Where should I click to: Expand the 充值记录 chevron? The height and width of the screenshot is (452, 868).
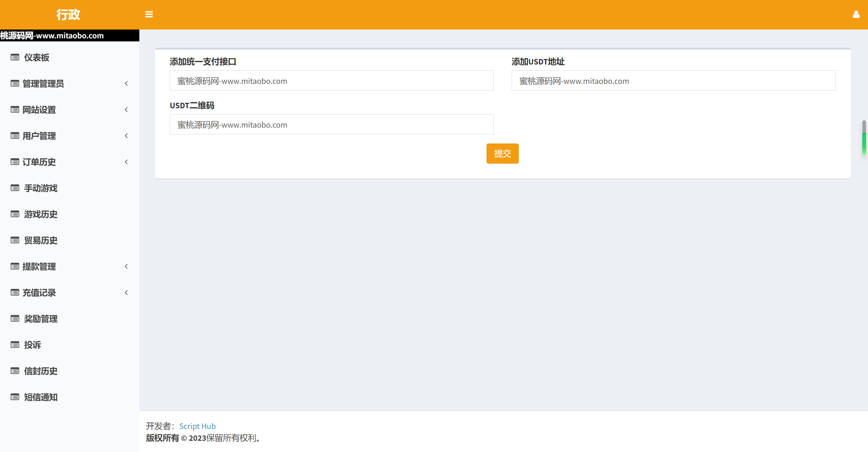click(x=126, y=293)
